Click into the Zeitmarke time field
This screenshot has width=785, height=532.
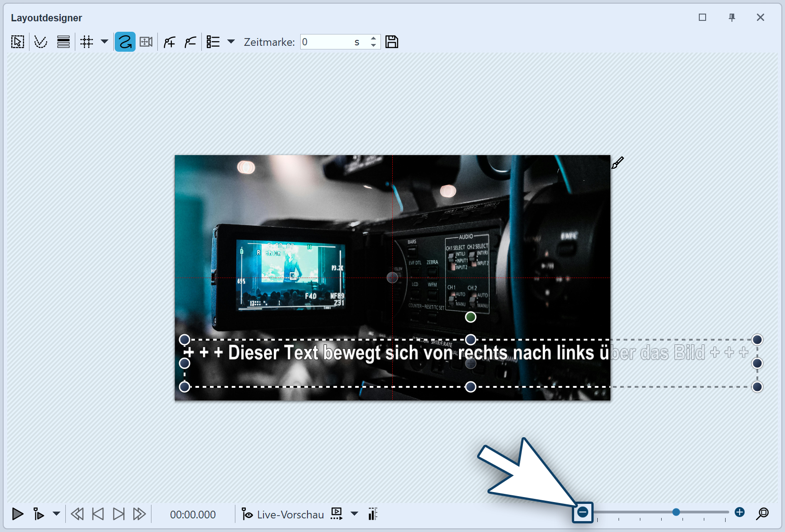pos(327,42)
